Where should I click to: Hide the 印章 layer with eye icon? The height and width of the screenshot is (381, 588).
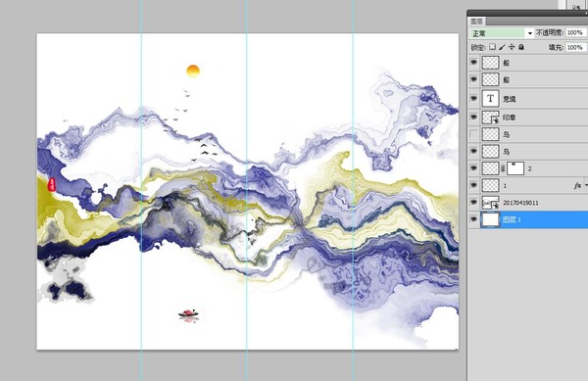(x=474, y=118)
